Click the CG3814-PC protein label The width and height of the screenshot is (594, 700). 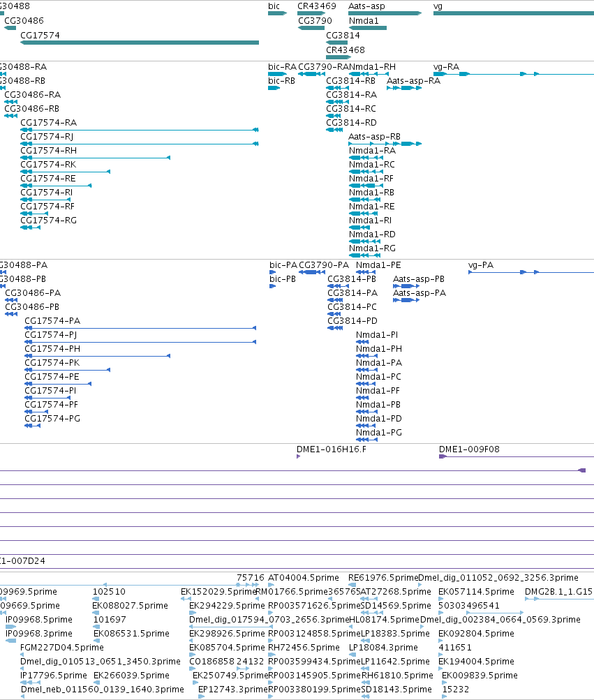[x=352, y=306]
